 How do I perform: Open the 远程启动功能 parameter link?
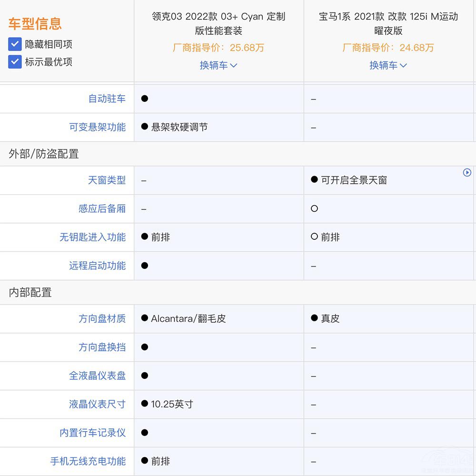coord(98,266)
